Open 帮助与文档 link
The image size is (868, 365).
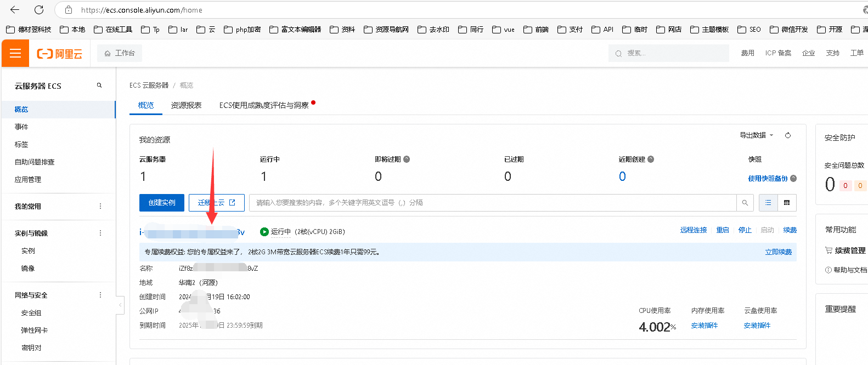[x=846, y=270]
